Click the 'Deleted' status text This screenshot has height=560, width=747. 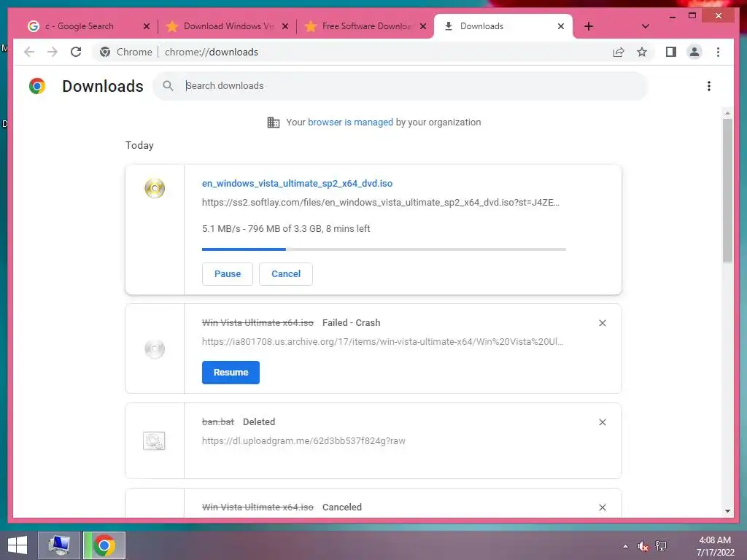tap(259, 422)
